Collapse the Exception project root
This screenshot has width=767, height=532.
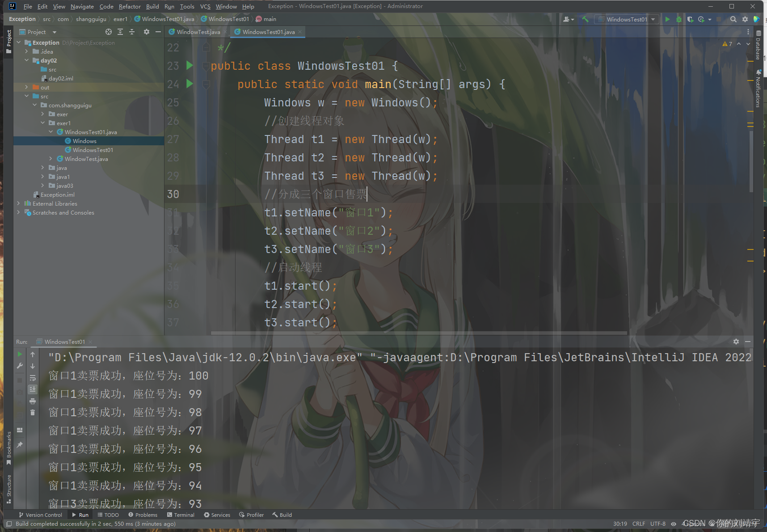(19, 42)
